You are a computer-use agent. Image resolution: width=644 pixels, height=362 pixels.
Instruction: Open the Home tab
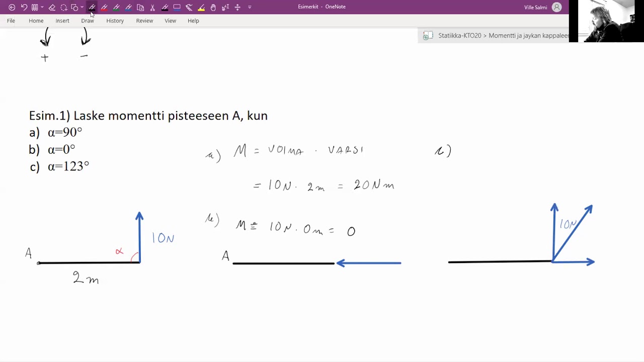coord(36,21)
